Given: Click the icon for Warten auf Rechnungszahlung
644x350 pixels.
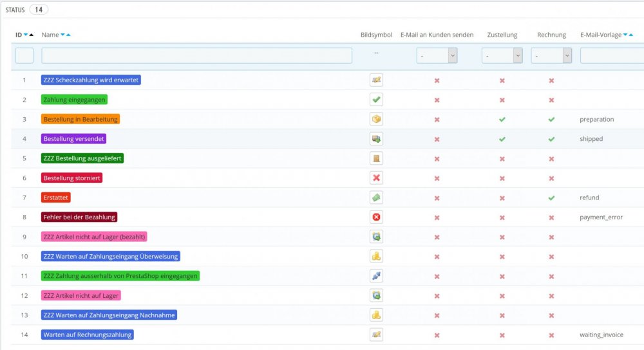Looking at the screenshot, I should point(376,335).
